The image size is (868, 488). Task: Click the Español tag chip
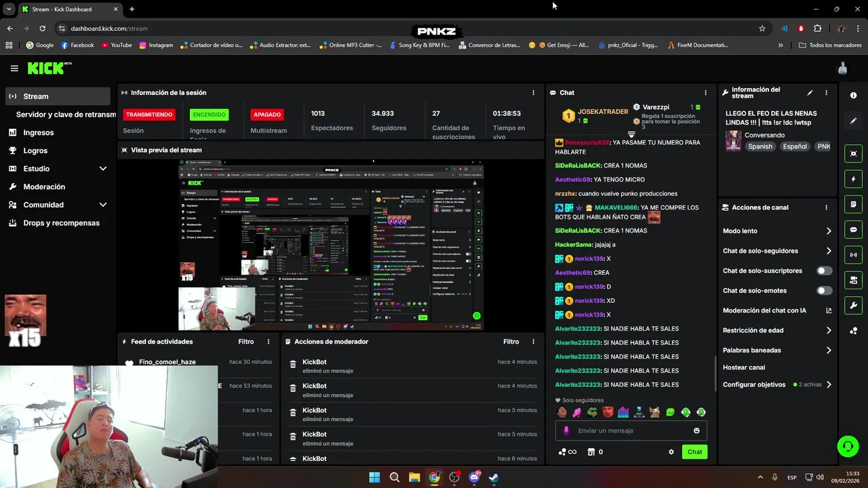click(795, 146)
